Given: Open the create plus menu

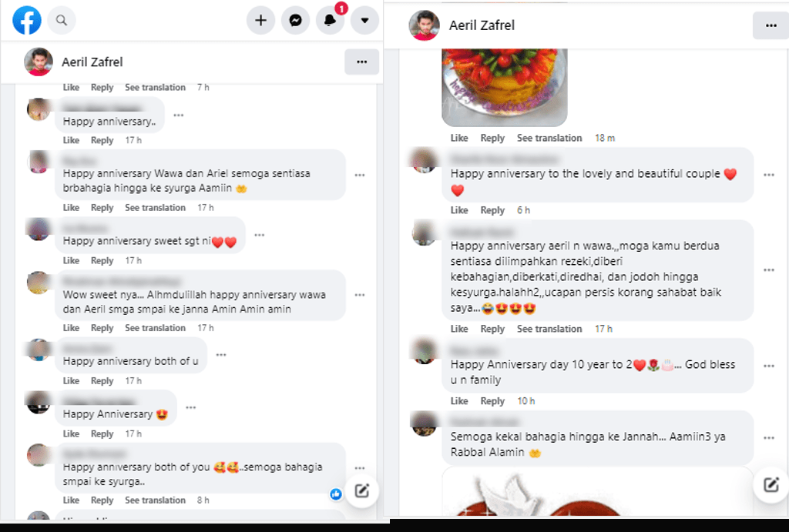Looking at the screenshot, I should (260, 20).
